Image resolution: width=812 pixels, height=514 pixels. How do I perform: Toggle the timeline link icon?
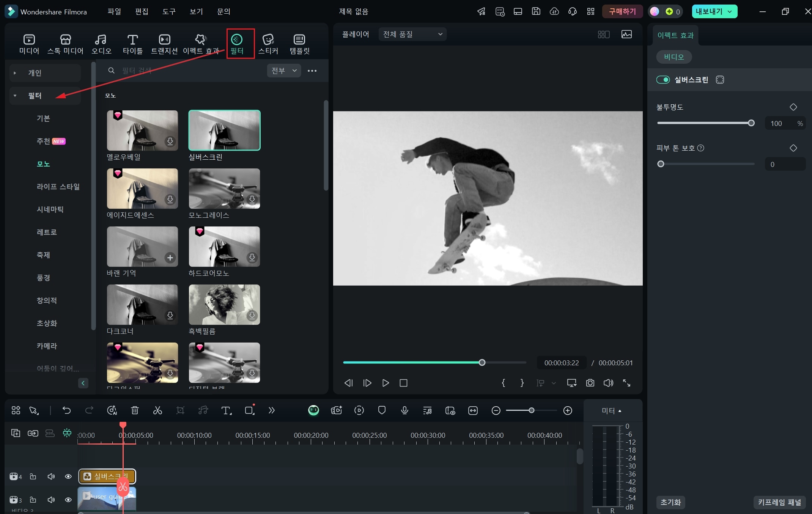pyautogui.click(x=33, y=433)
